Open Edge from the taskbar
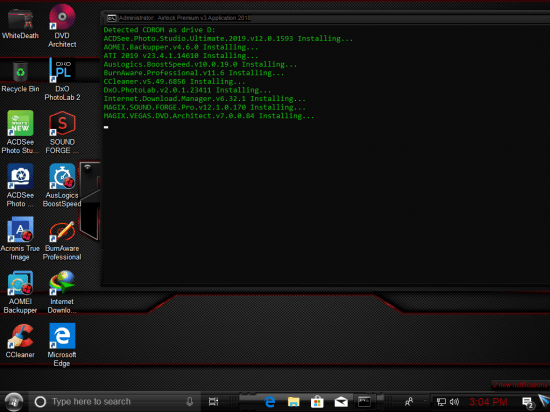The width and height of the screenshot is (550, 412). click(x=270, y=402)
